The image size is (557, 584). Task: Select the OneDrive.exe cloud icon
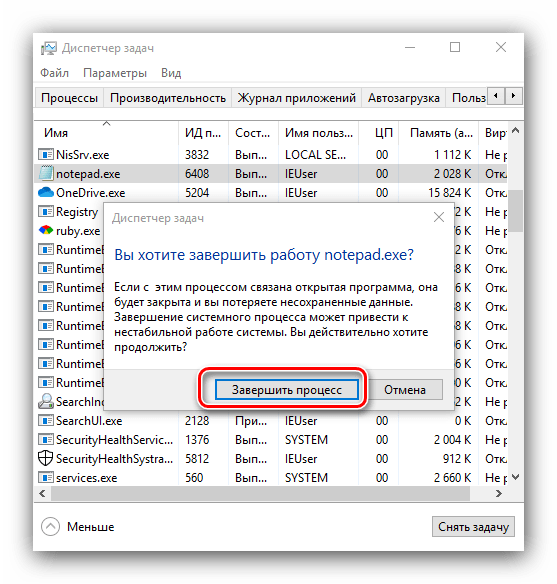46,193
